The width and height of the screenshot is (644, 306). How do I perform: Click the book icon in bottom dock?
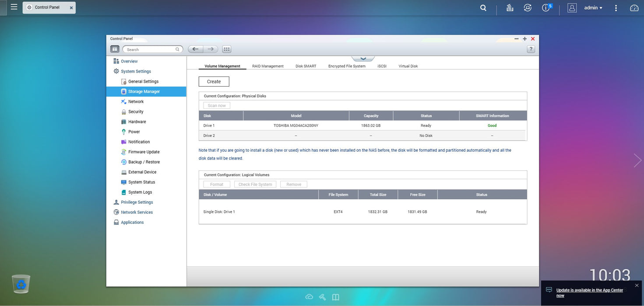pos(336,297)
